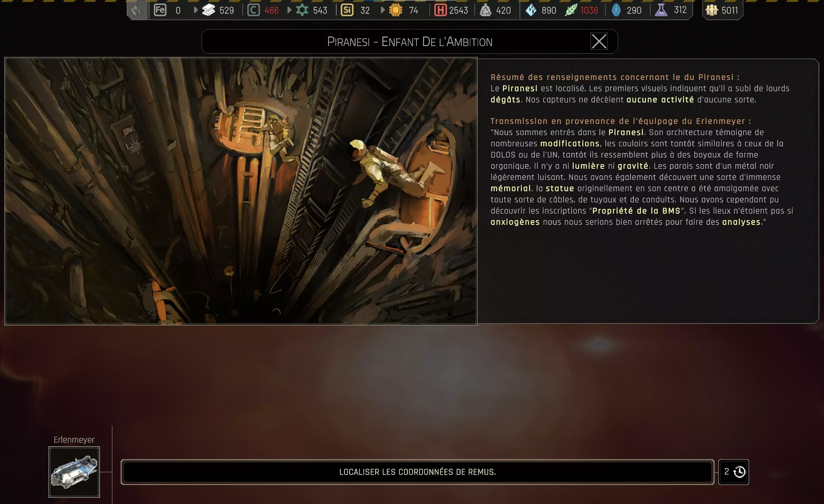Click the hydrogen (H) resource icon

pyautogui.click(x=440, y=10)
